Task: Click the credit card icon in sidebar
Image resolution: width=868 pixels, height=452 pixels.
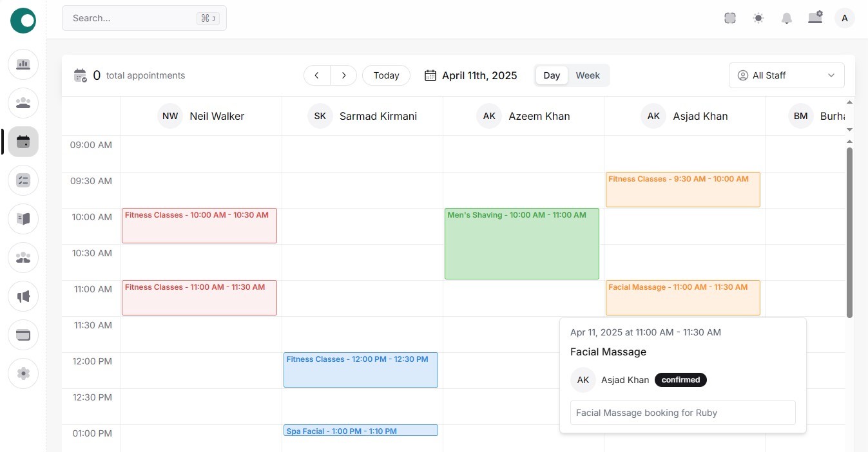Action: coord(23,335)
